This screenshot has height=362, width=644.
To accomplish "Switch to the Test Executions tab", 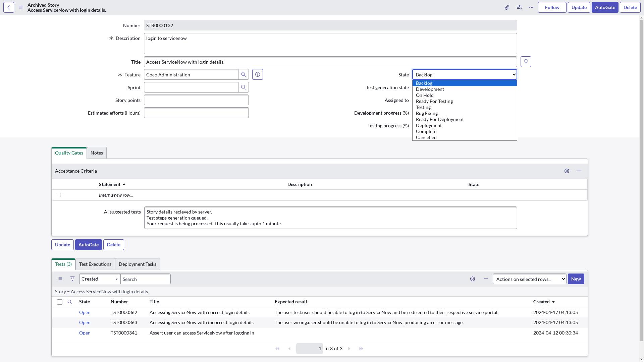I will point(95,264).
